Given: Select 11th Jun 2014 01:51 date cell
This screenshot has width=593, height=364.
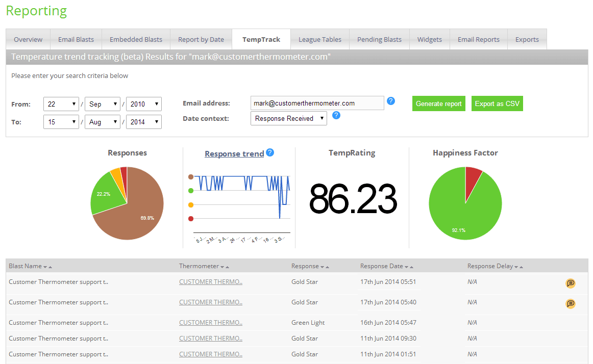Looking at the screenshot, I should (x=388, y=354).
